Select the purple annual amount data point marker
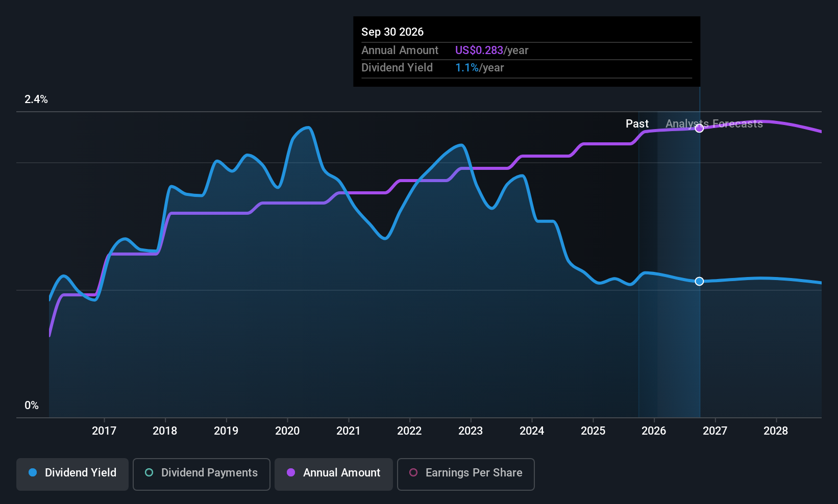Screen dimensions: 838x504 (x=699, y=128)
